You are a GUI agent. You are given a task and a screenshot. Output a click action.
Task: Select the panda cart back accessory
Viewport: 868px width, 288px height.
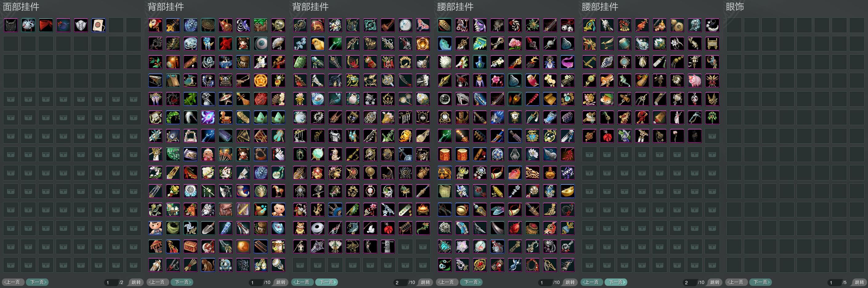(x=225, y=81)
